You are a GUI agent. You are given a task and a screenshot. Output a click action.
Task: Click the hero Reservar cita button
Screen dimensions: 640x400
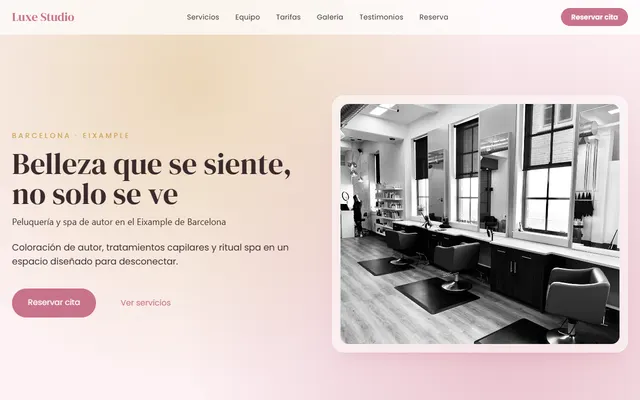54,303
